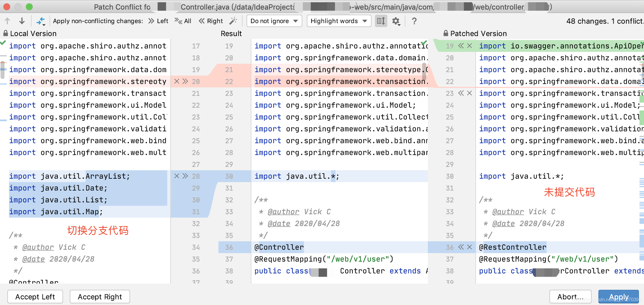Click magic wand resolve conflicts icon
Viewport: 644px width, 305px height.
tap(233, 21)
